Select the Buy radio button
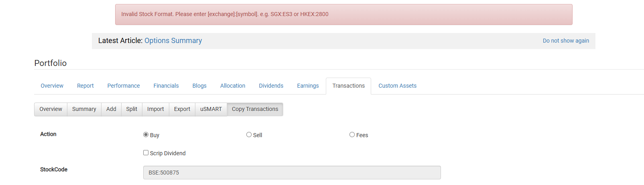Viewport: 644px width, 185px height. click(x=146, y=135)
